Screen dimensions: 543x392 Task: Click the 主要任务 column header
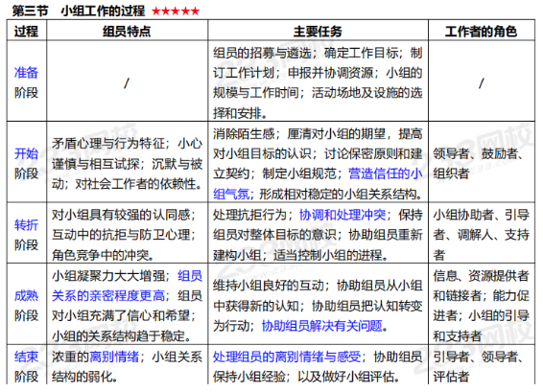point(318,31)
